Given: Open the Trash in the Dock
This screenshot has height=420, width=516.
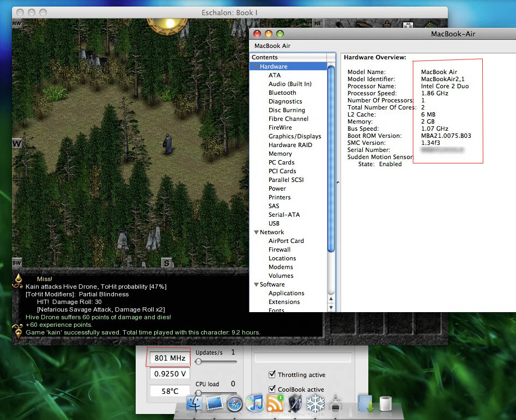Looking at the screenshot, I should (385, 403).
